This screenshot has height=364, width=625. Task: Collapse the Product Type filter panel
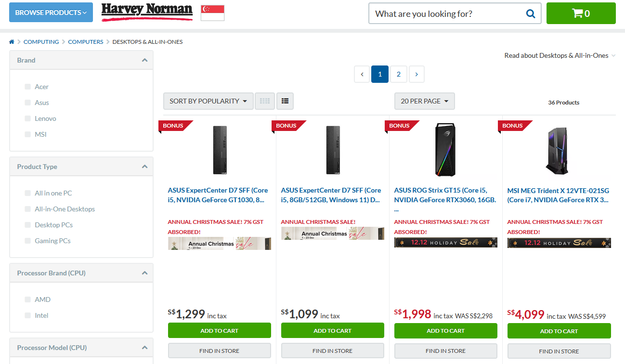(x=144, y=167)
